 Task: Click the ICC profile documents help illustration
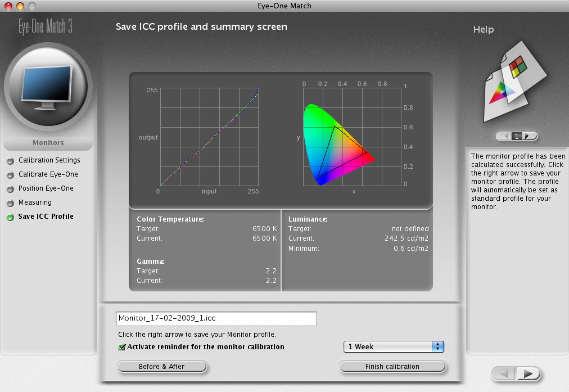[516, 82]
